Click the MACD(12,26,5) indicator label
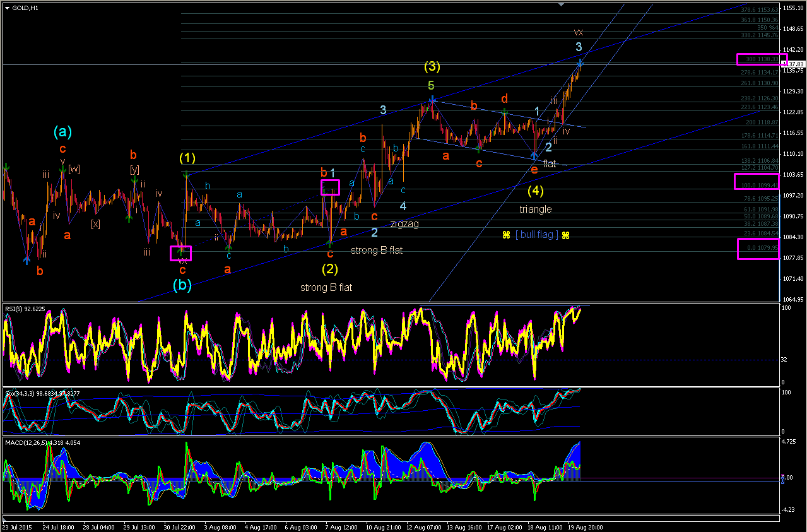Image resolution: width=807 pixels, height=532 pixels. click(x=42, y=442)
